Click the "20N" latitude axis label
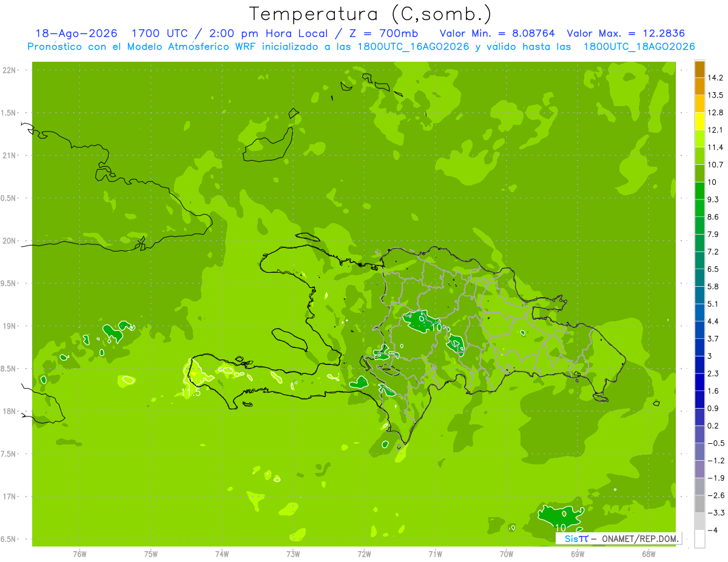This screenshot has height=562, width=728. click(x=9, y=241)
